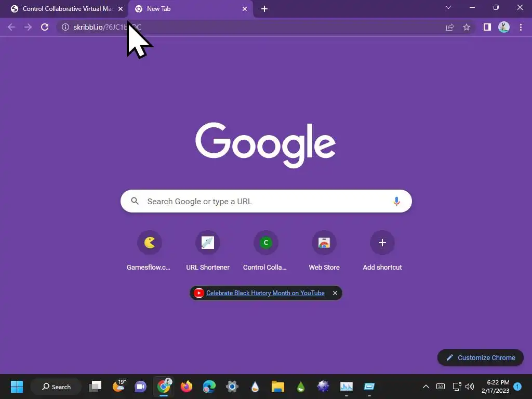
Task: Open the taskbar Search box
Action: [x=56, y=387]
